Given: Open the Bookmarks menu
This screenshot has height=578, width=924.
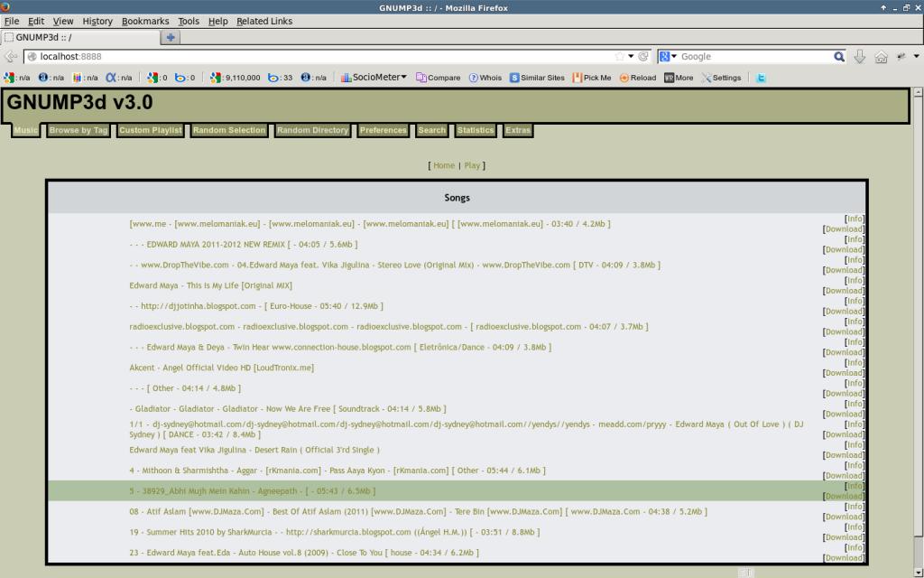Looking at the screenshot, I should 145,22.
